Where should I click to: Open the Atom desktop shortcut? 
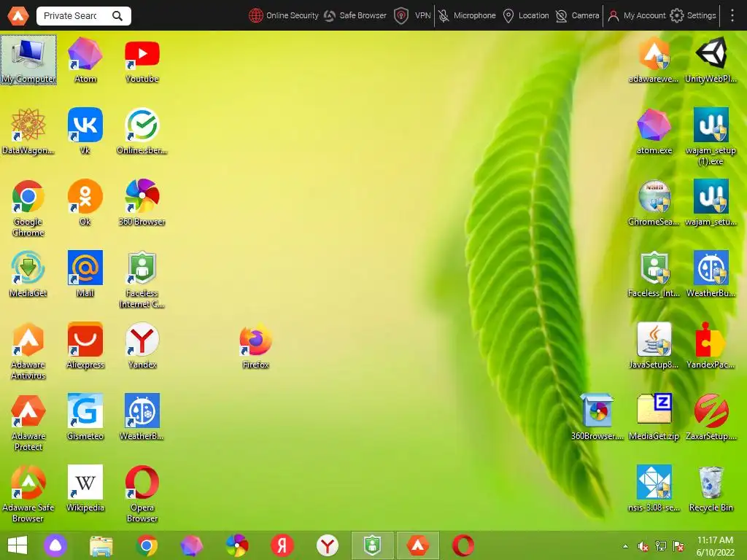85,60
